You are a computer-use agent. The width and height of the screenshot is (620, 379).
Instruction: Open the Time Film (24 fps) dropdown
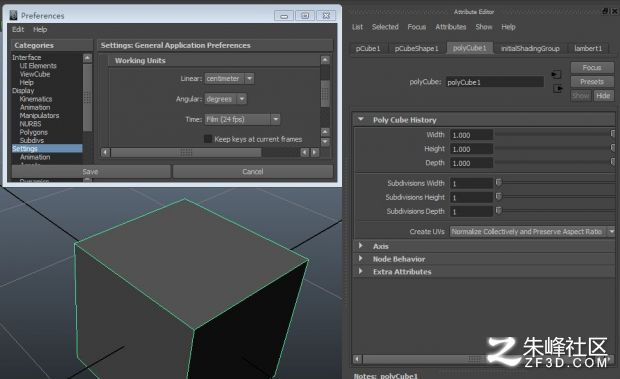pyautogui.click(x=242, y=119)
